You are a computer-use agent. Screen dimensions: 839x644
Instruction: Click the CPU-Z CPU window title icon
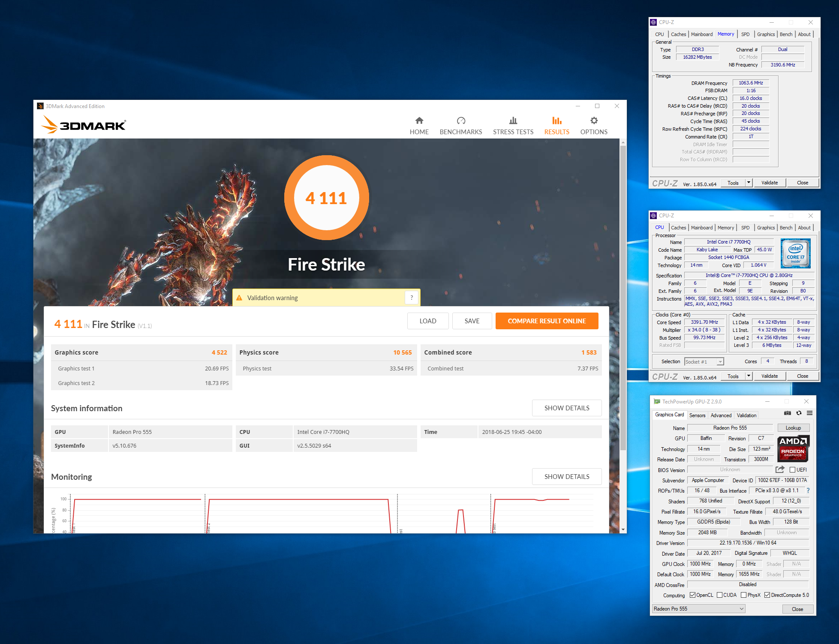(x=653, y=216)
